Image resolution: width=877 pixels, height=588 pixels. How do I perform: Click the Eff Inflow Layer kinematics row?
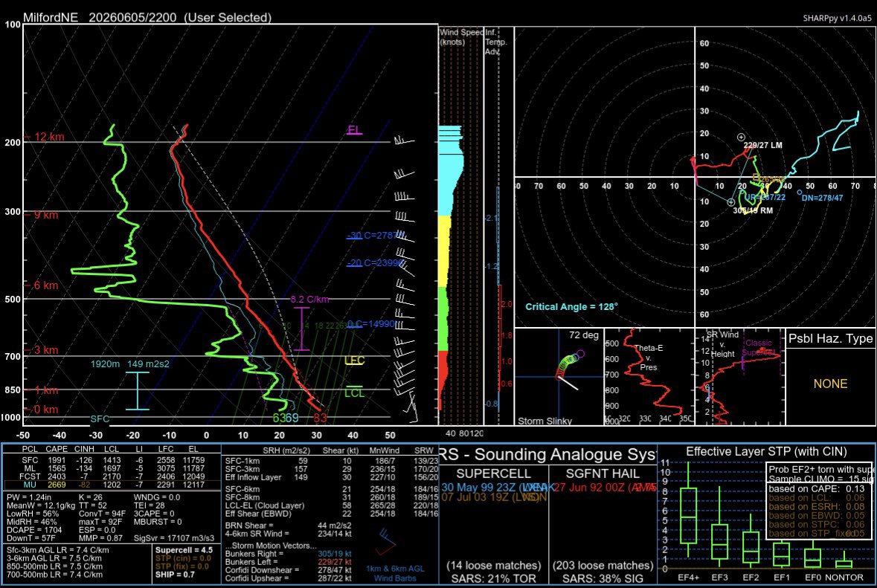click(x=331, y=477)
